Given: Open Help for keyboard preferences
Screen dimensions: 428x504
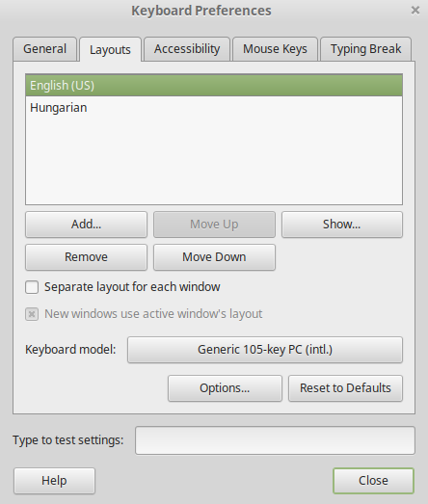Looking at the screenshot, I should [x=54, y=481].
